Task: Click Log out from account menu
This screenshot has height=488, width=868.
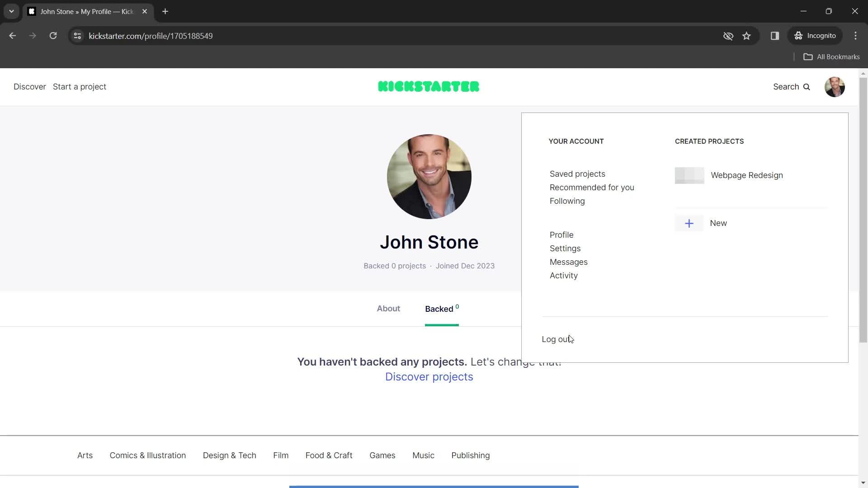Action: (556, 339)
